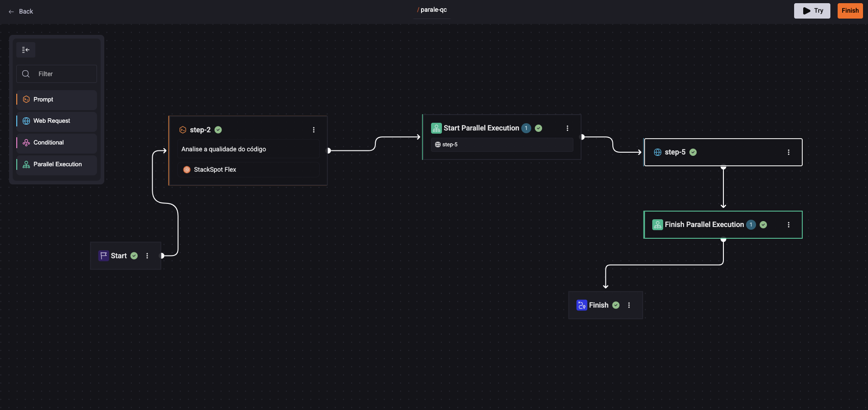The height and width of the screenshot is (410, 868).
Task: Collapse the sidebar panel icon
Action: (26, 50)
